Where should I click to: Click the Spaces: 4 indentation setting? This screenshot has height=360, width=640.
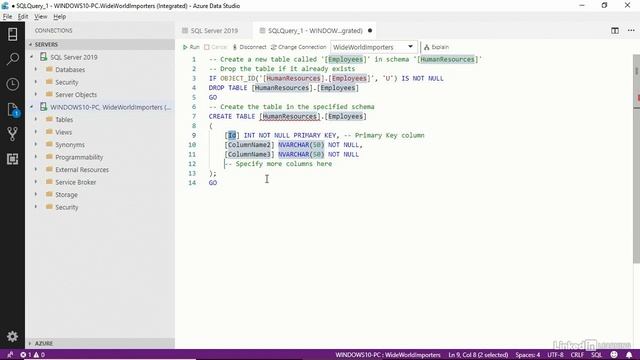527,355
